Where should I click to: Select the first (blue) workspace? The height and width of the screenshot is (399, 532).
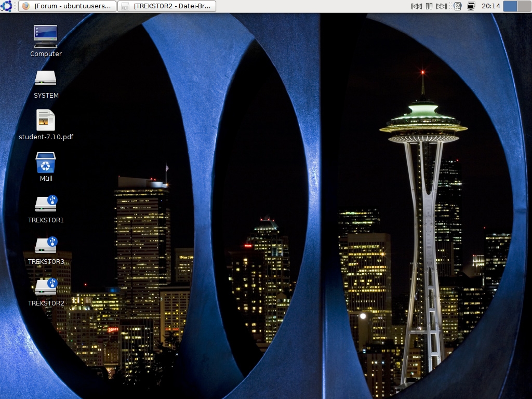510,6
